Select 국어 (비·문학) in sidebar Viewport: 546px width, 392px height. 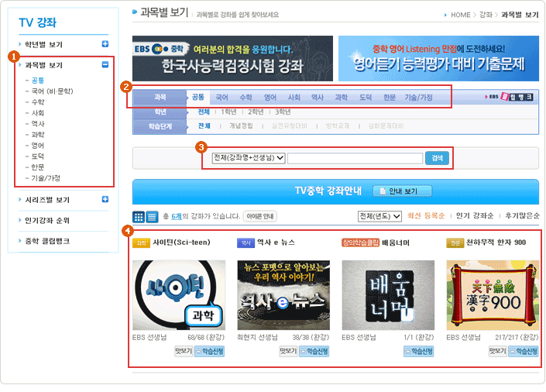52,91
